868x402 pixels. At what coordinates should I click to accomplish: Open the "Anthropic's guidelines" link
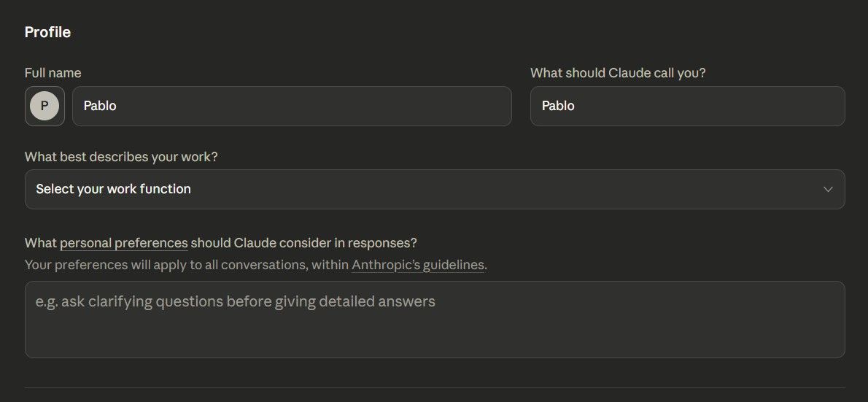[x=418, y=265]
